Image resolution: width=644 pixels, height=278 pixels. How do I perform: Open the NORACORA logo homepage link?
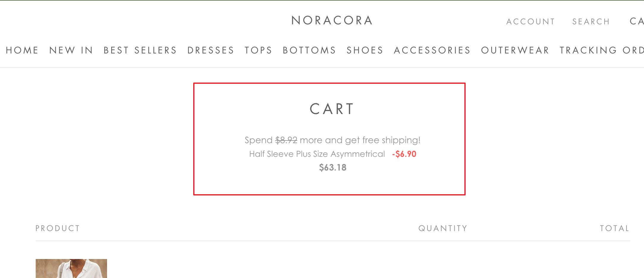(332, 20)
